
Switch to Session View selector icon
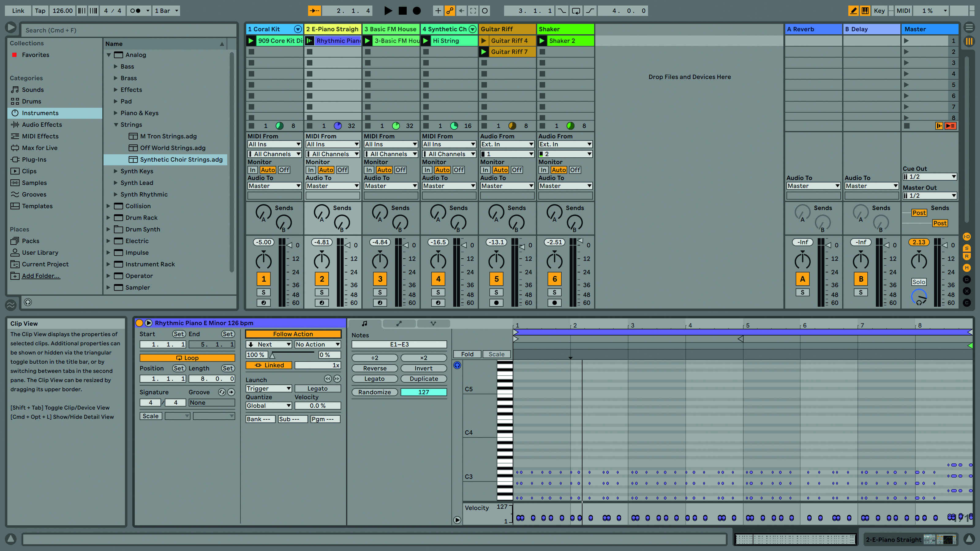pos(969,41)
